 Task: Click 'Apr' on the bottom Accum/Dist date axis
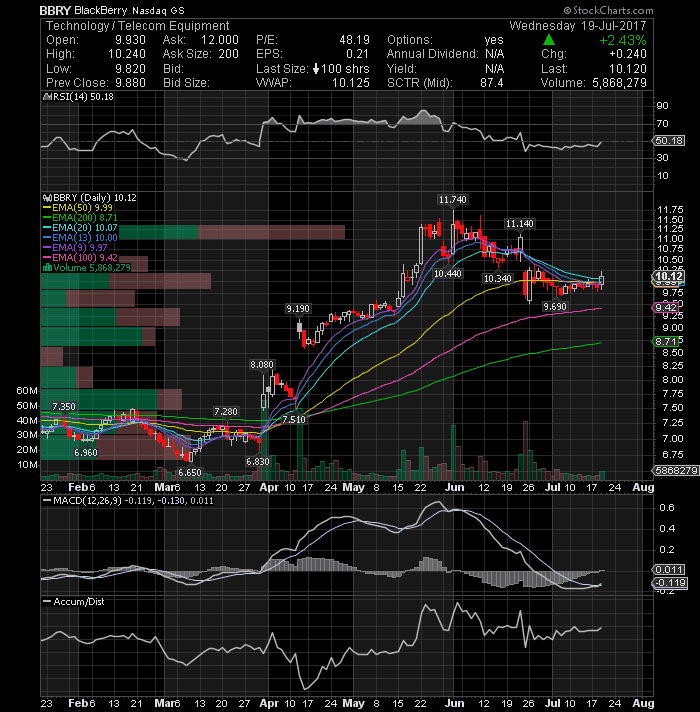[269, 703]
